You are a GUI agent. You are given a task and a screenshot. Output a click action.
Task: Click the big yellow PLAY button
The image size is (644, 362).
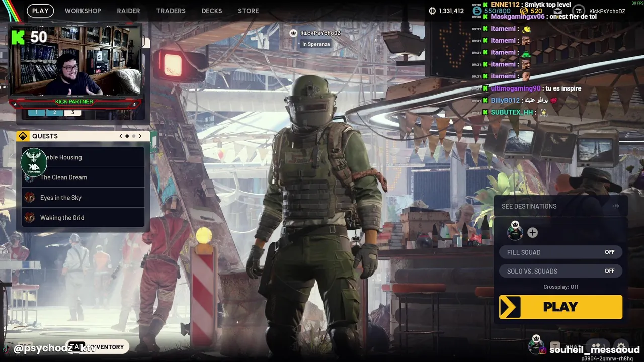tap(560, 307)
